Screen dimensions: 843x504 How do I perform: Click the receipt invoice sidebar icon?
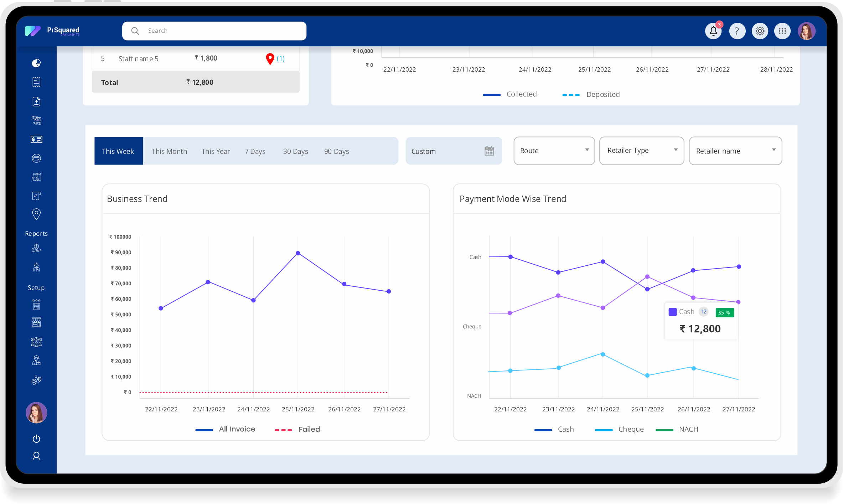(x=36, y=82)
